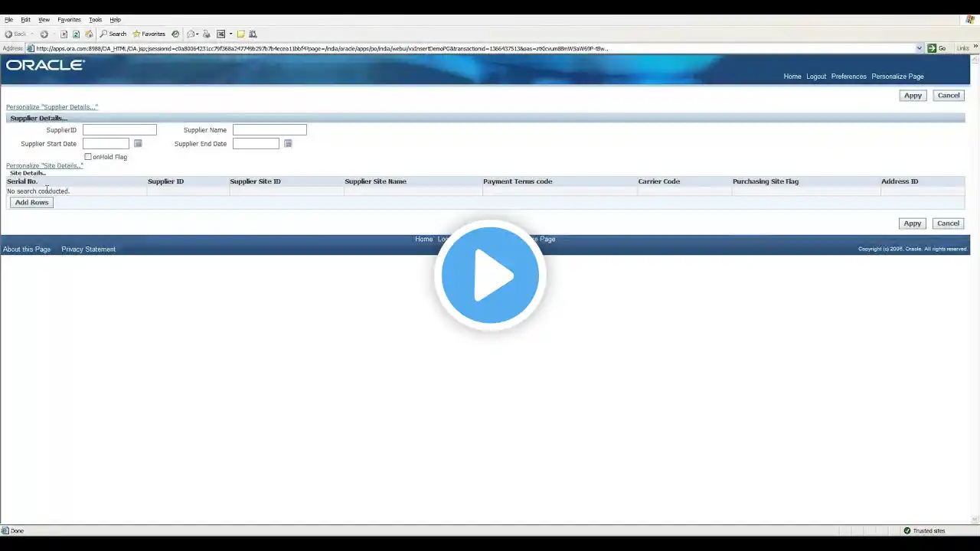This screenshot has width=980, height=551.
Task: Expand the address bar history dropdown
Action: [x=920, y=48]
